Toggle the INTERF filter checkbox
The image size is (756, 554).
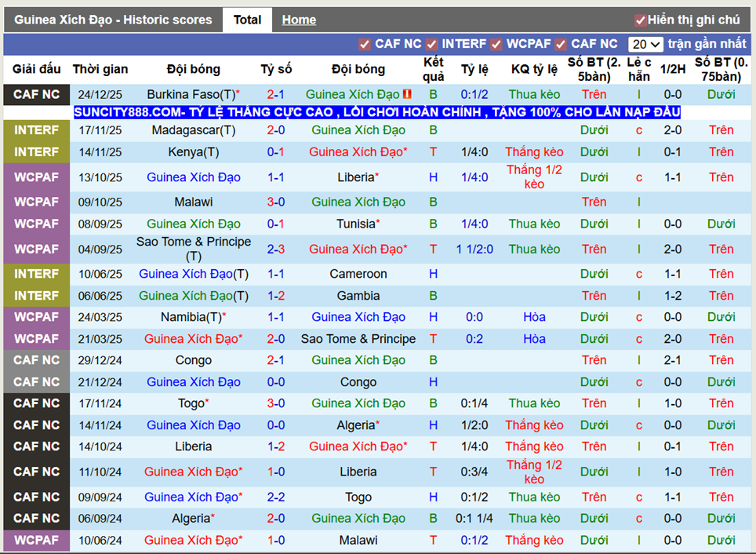click(431, 45)
